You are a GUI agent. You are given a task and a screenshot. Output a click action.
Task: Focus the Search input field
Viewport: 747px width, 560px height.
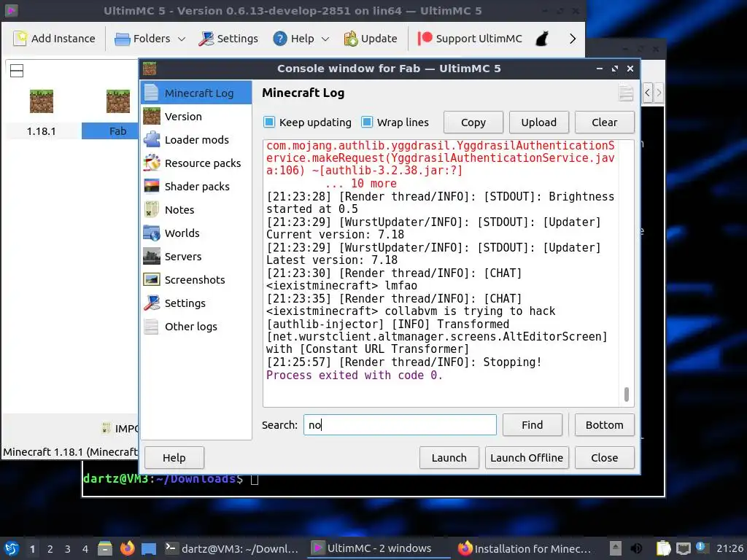(x=400, y=425)
